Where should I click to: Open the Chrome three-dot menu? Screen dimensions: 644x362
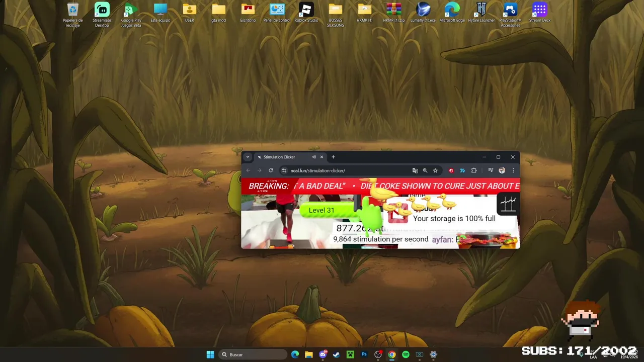coord(513,170)
